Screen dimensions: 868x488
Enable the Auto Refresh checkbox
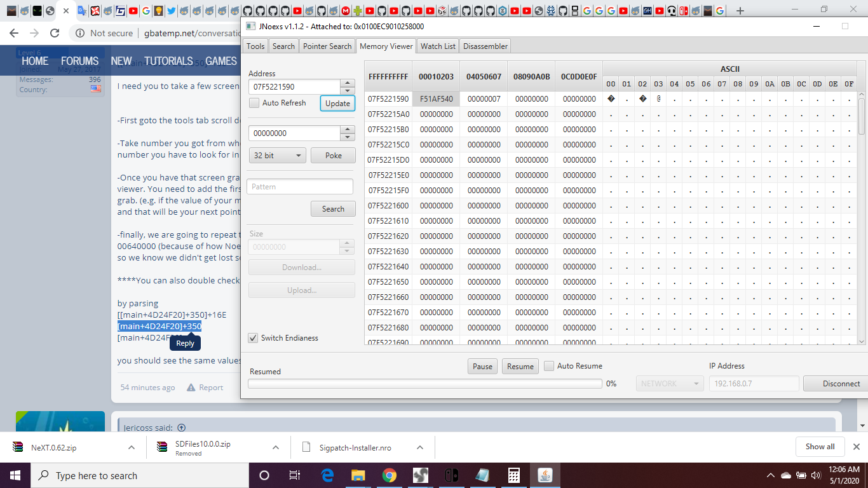pos(254,103)
